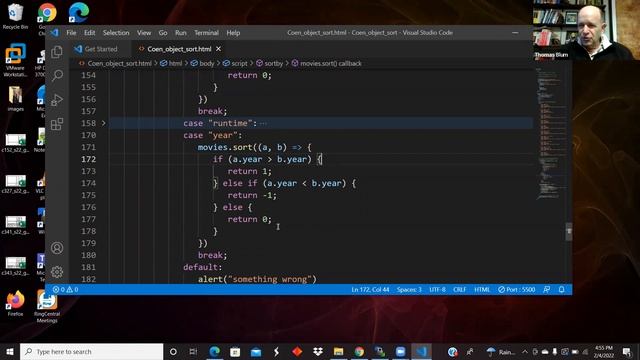Open Windows Action Center notifications icon

627,351
